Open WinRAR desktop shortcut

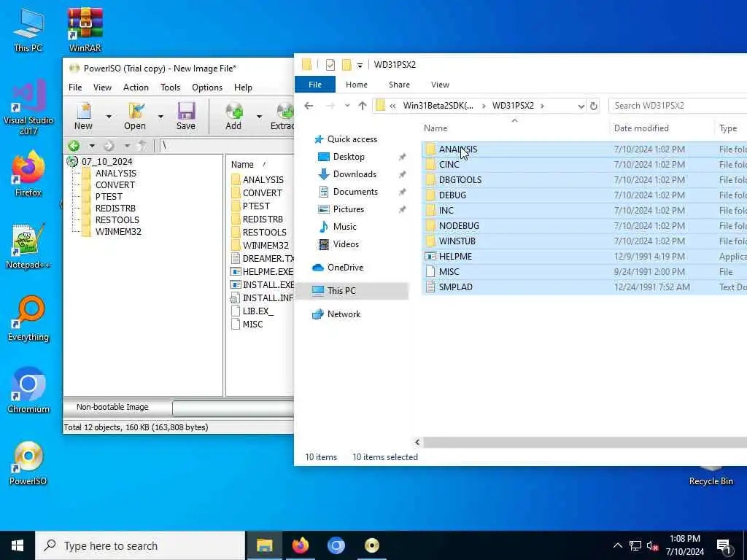click(85, 29)
